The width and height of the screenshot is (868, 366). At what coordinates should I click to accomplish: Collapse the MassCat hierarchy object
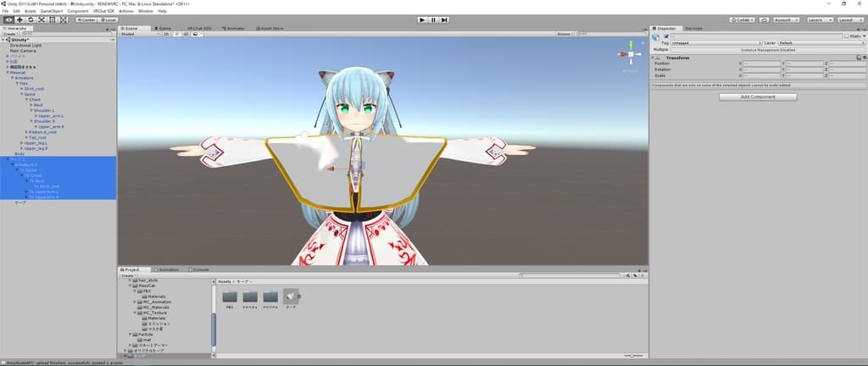(7, 72)
